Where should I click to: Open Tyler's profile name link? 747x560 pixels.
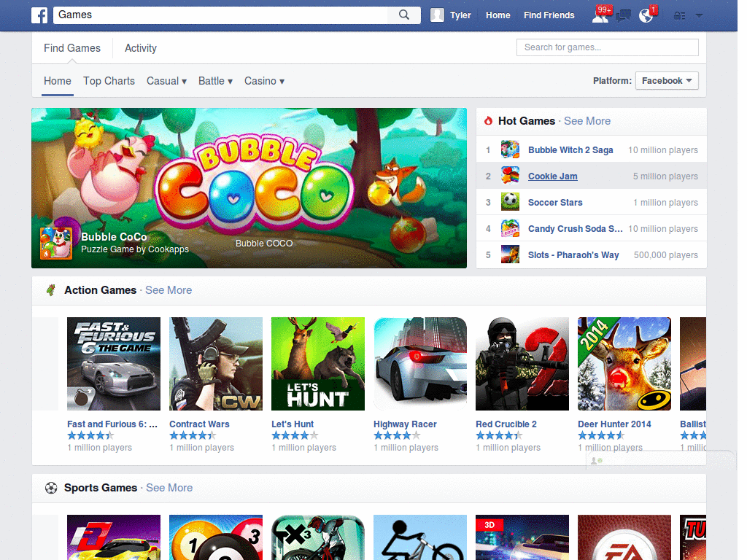tap(460, 15)
